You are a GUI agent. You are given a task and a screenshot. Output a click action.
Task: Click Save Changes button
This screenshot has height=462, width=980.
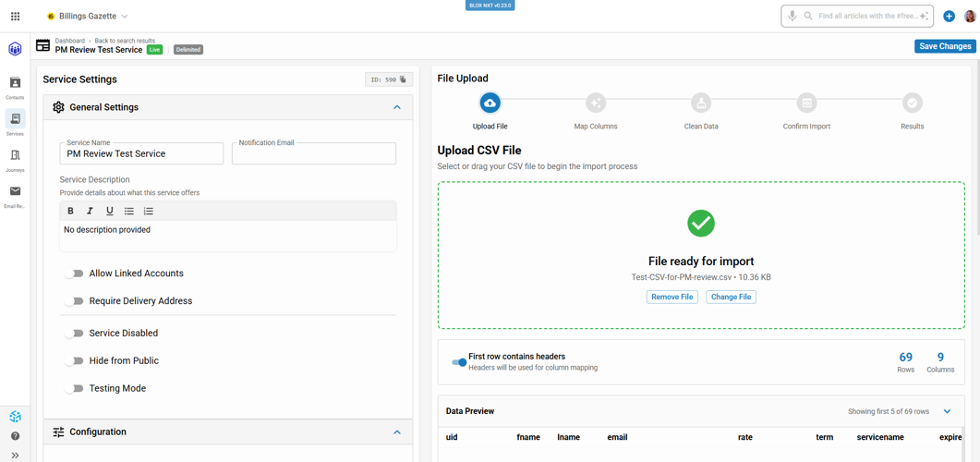coord(944,46)
